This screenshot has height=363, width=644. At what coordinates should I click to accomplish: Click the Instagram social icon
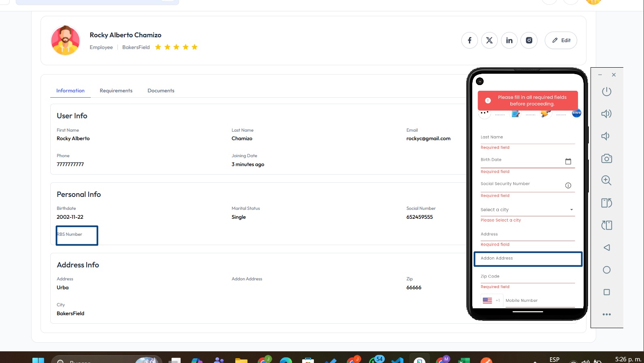pos(529,41)
